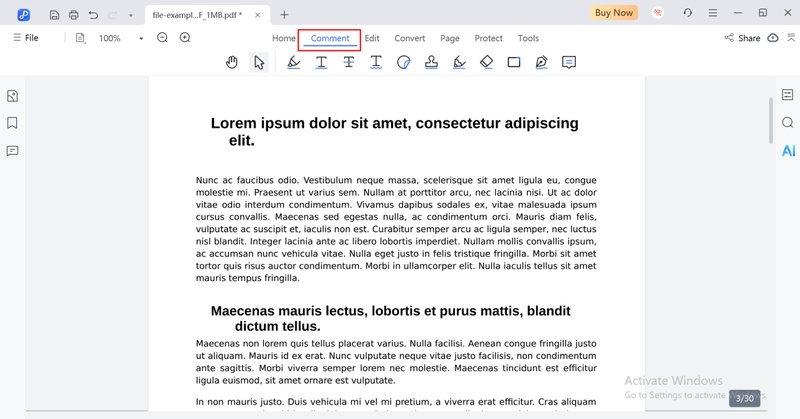Select the Eraser tool

(486, 62)
